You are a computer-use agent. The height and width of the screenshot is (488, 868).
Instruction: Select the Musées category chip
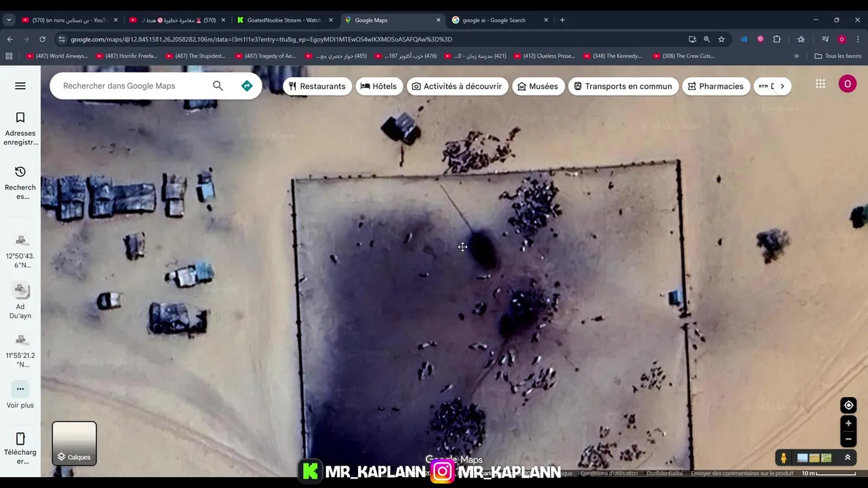(x=538, y=86)
